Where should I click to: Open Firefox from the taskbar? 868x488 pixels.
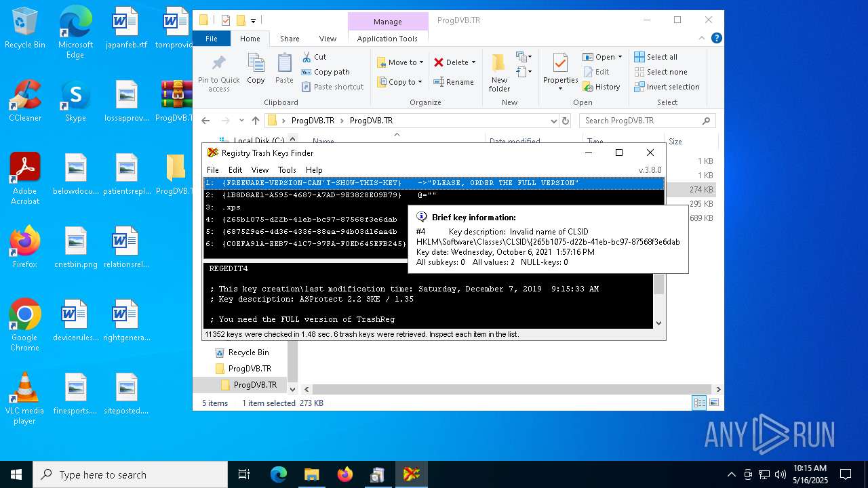[345, 474]
